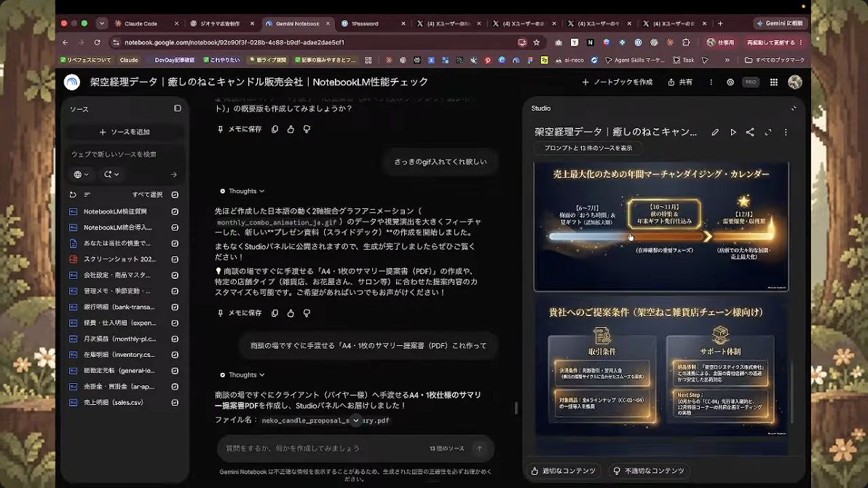This screenshot has height=488, width=868.
Task: Toggle checkbox for 在庫明細 inventory.cs source
Action: (x=175, y=355)
